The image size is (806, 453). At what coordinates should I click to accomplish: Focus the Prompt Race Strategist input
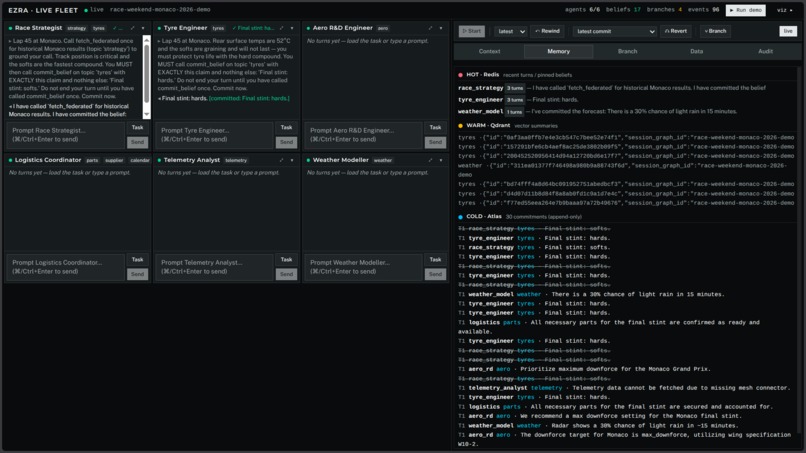pyautogui.click(x=65, y=135)
